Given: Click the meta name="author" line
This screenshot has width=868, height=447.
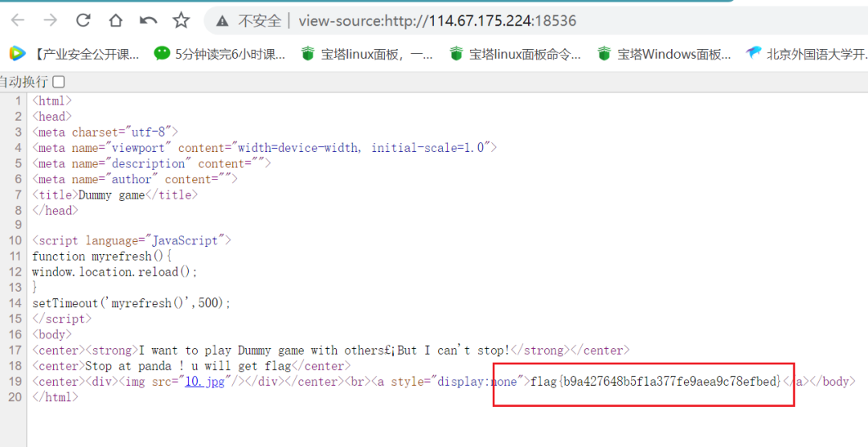Looking at the screenshot, I should (x=135, y=179).
